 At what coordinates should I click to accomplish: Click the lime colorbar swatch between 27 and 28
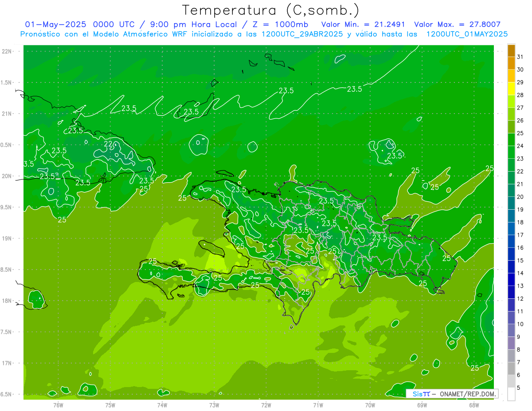[x=511, y=101]
